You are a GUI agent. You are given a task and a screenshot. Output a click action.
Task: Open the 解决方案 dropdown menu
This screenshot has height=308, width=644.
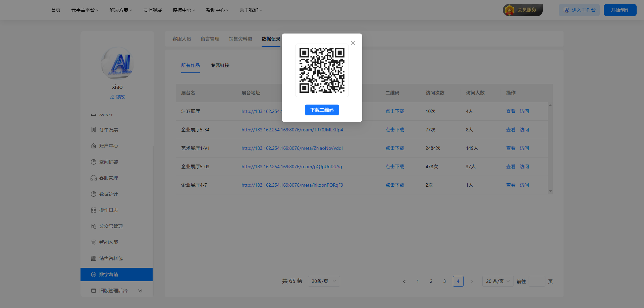pos(120,10)
